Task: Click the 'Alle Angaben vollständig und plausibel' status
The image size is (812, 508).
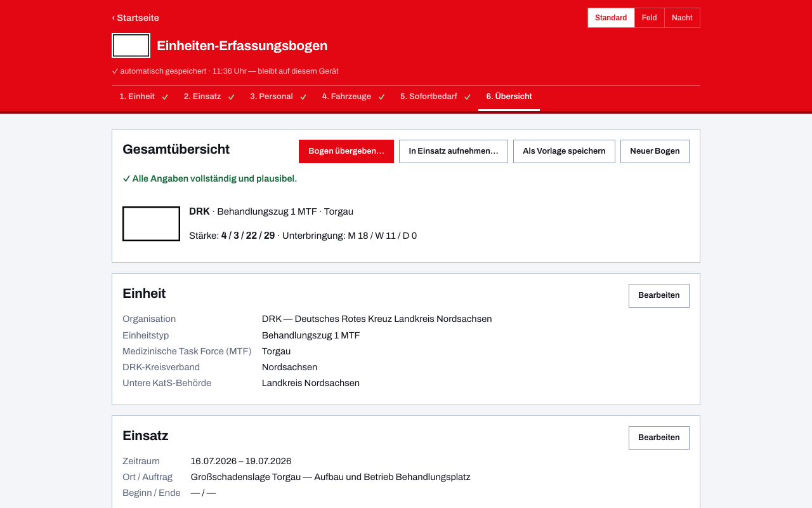Action: (x=209, y=178)
